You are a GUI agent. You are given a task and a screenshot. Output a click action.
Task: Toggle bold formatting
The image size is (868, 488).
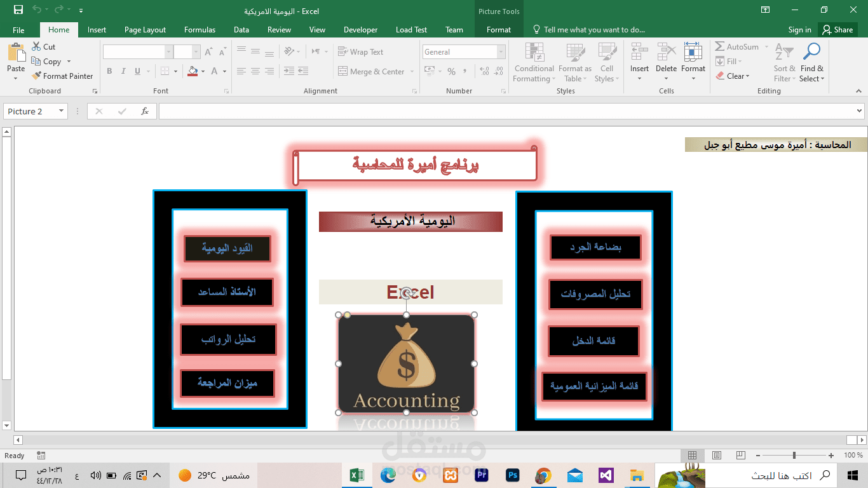coord(109,71)
